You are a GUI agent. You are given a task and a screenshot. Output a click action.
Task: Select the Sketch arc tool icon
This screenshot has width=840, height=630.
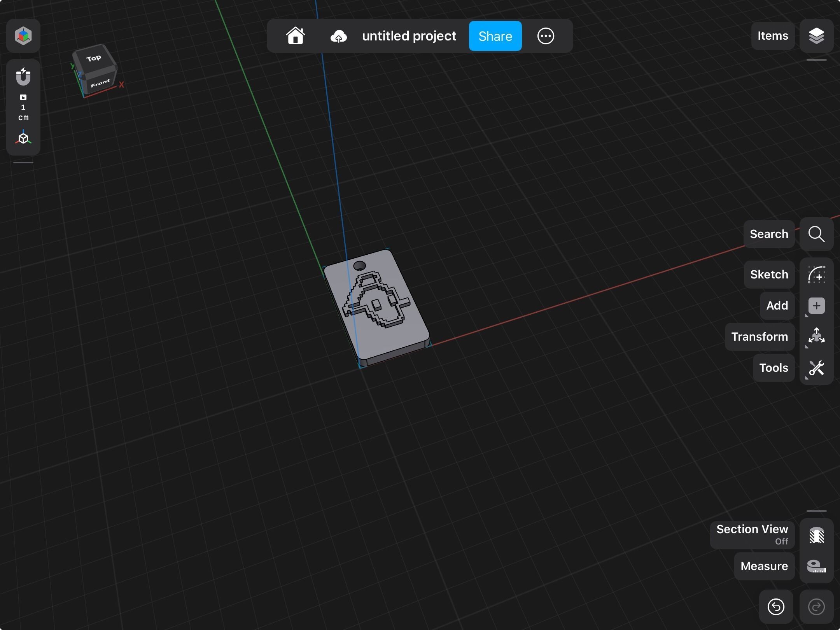point(816,275)
